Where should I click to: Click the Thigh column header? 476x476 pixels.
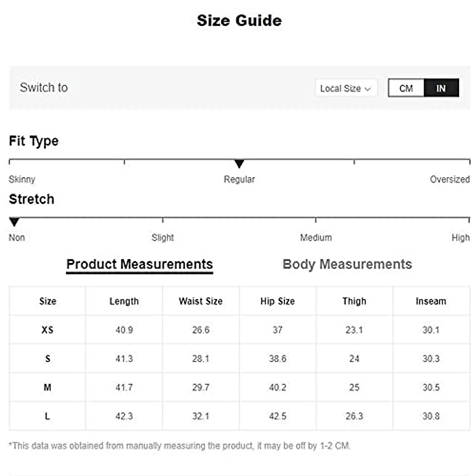[x=354, y=301]
